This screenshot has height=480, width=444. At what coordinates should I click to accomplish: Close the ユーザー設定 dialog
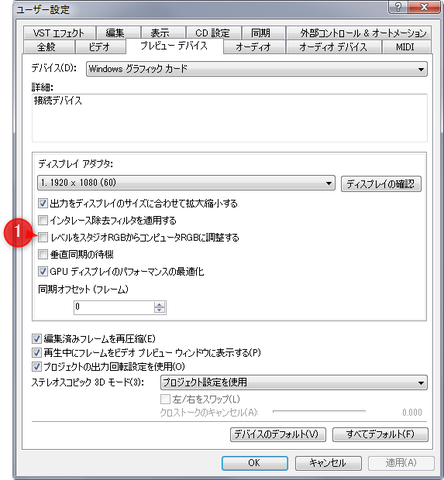point(424,7)
